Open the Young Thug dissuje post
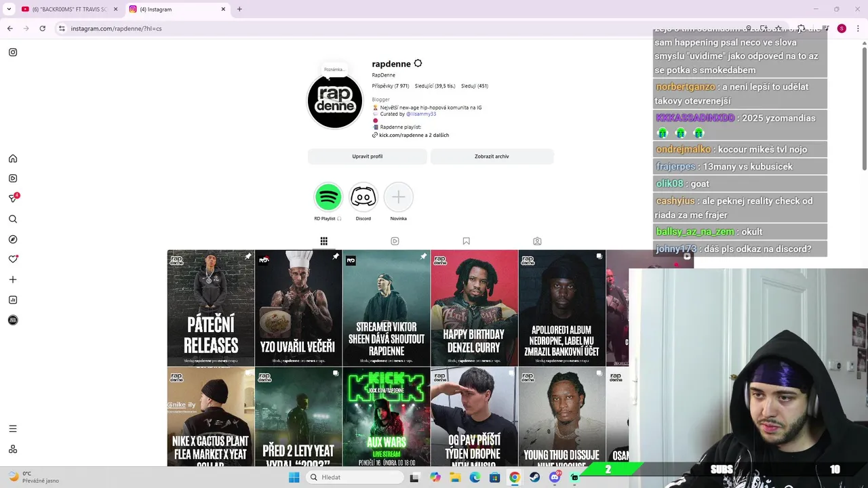The height and width of the screenshot is (488, 868). pos(562,417)
